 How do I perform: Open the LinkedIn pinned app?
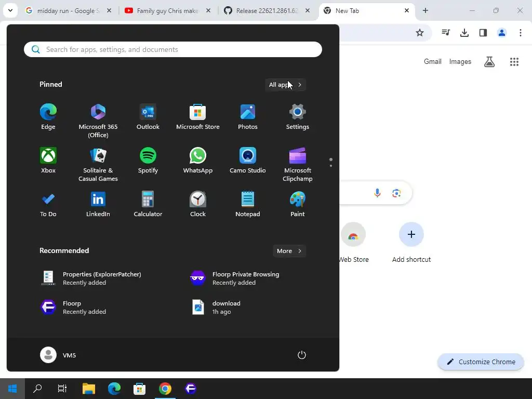tap(98, 204)
